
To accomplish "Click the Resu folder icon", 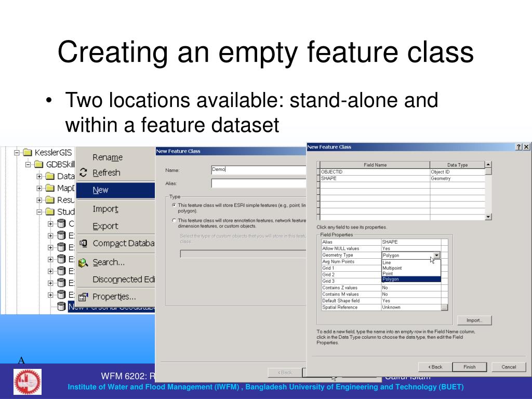I will 50,200.
